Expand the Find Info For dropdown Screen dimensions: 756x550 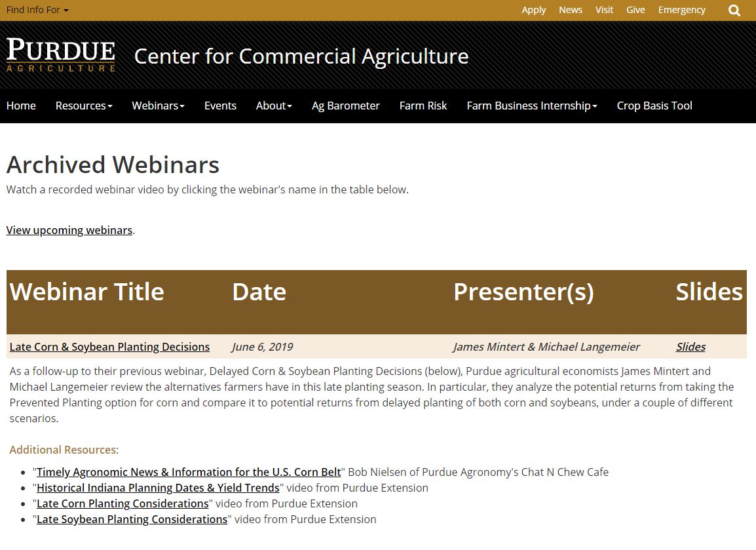pos(37,10)
